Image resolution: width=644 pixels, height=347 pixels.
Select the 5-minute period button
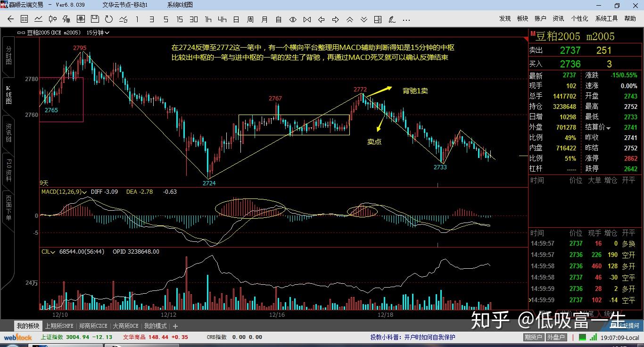pos(165,19)
